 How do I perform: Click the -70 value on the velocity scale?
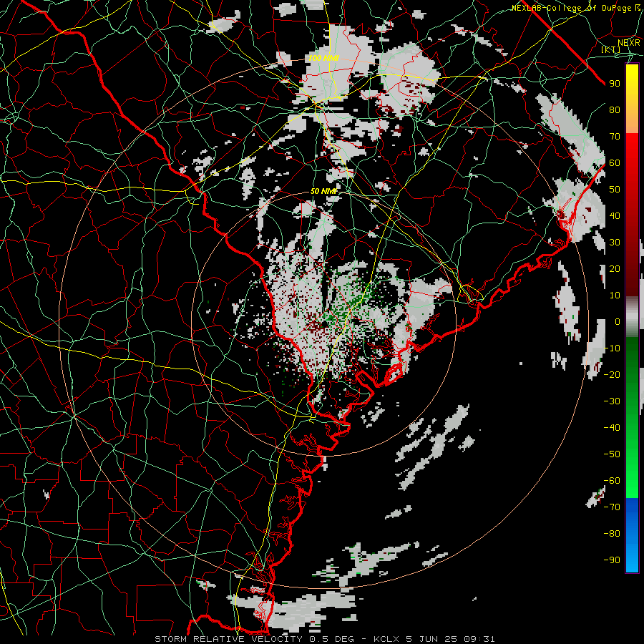tap(612, 507)
